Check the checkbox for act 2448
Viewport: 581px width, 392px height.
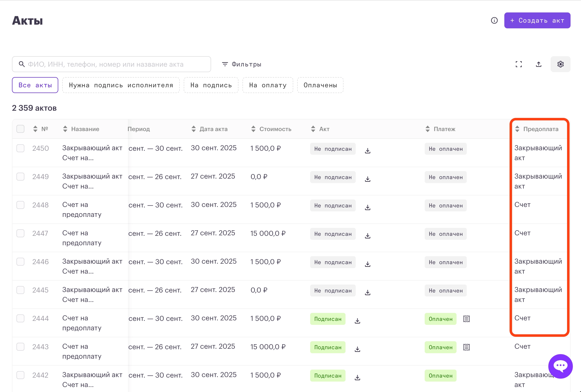click(x=20, y=205)
